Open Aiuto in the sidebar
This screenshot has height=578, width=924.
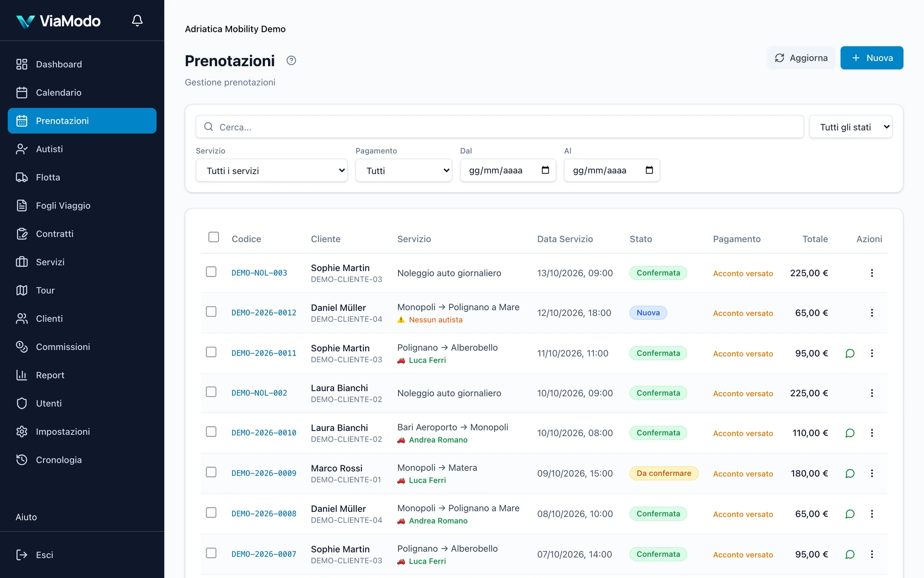pos(26,517)
